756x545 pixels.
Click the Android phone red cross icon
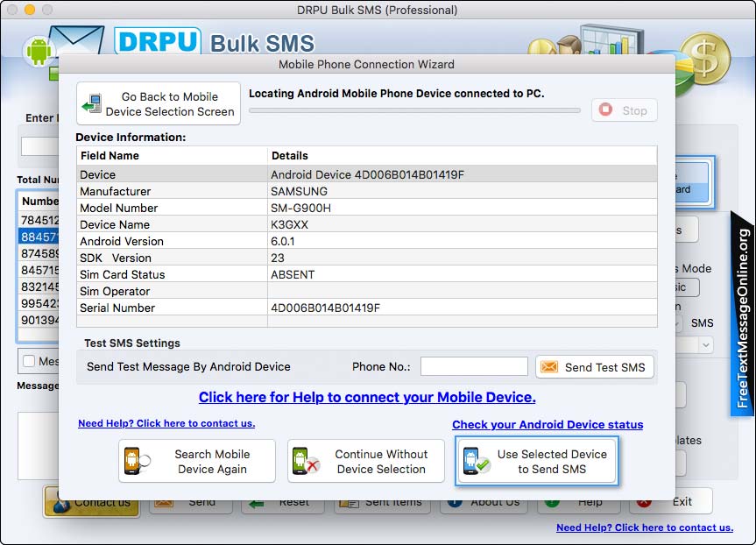[306, 461]
